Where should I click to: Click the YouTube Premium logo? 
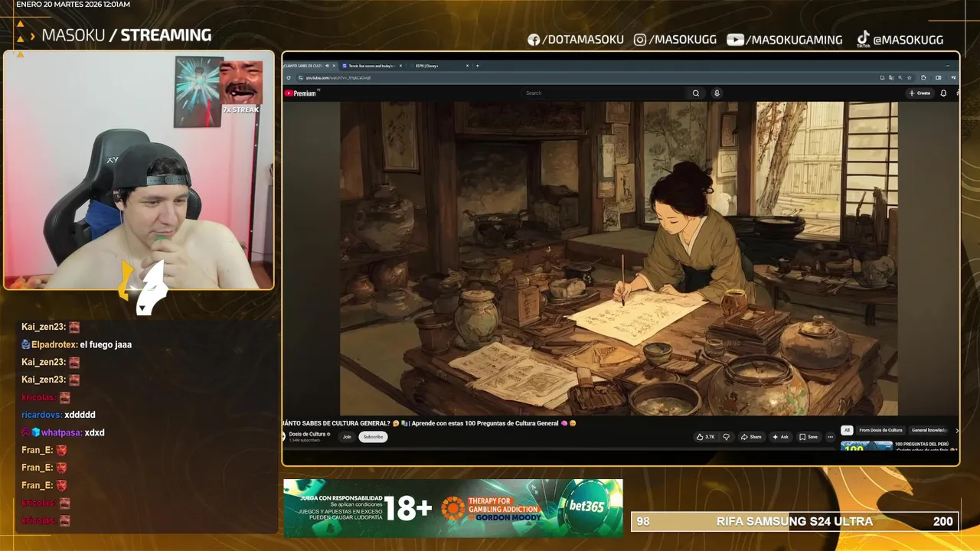(x=301, y=93)
